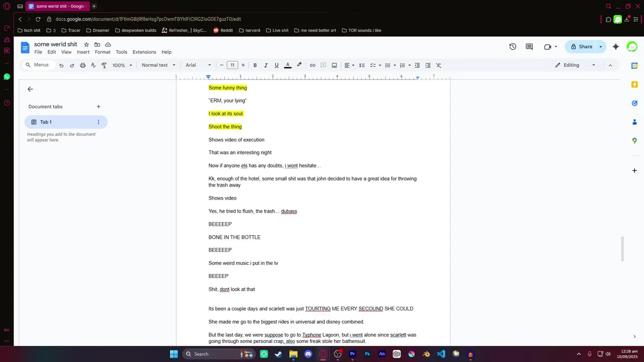
Task: Open the Insert menu
Action: click(83, 52)
